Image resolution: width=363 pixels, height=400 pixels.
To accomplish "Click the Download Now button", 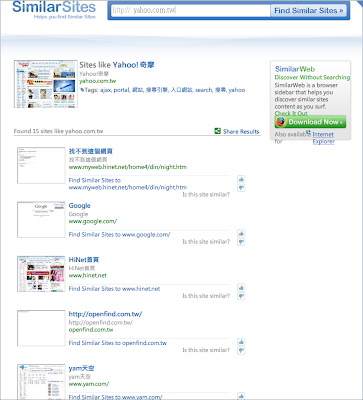I will pos(310,122).
